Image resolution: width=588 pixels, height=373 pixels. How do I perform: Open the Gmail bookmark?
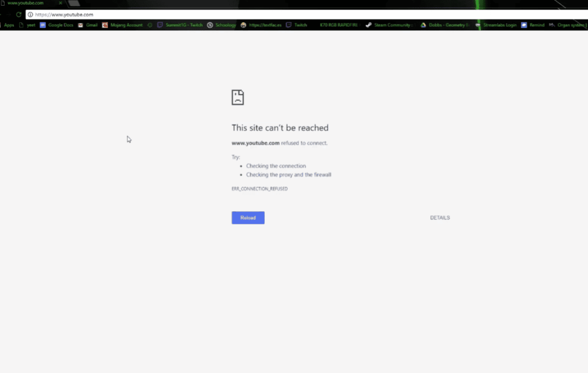(90, 25)
